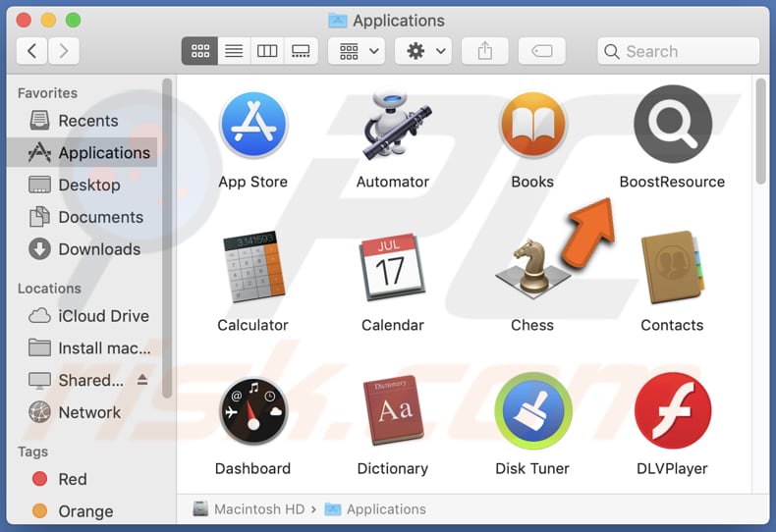
Task: Open iCloud Drive in the sidebar
Action: click(x=83, y=316)
